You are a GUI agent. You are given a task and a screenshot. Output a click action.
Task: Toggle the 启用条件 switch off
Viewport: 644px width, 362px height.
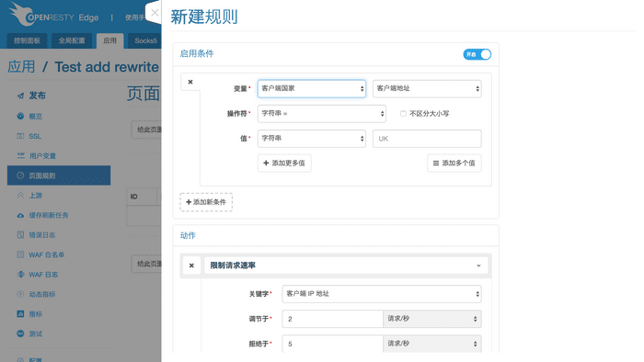(x=477, y=54)
